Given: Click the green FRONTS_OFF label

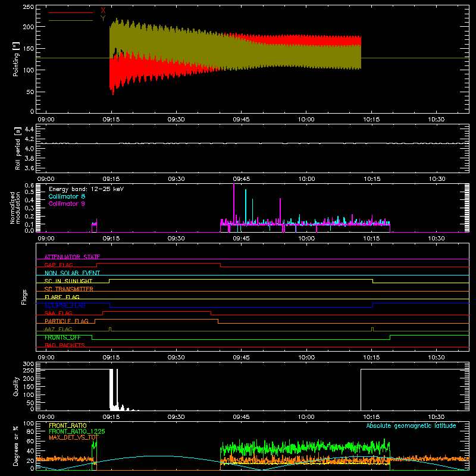Looking at the screenshot, I should click(x=62, y=337).
